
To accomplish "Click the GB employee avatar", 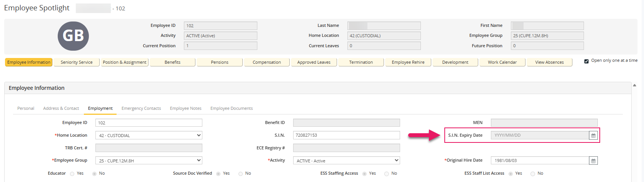I will [x=73, y=36].
